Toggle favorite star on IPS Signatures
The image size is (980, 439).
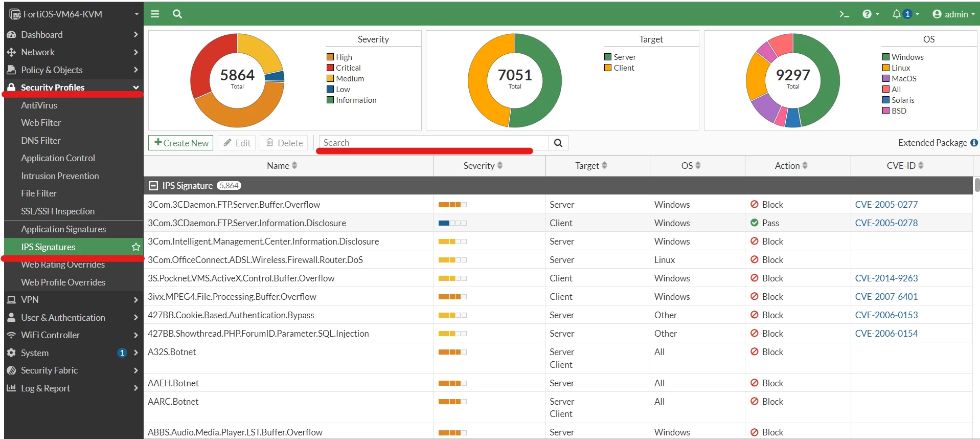pos(135,247)
